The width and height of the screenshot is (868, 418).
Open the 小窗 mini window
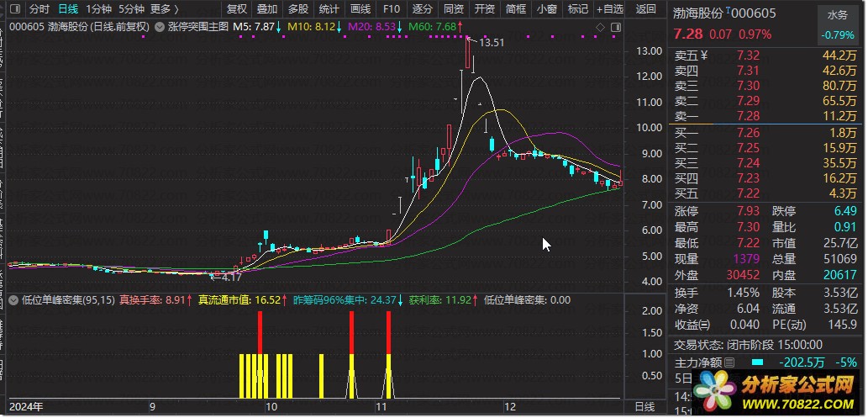click(547, 9)
